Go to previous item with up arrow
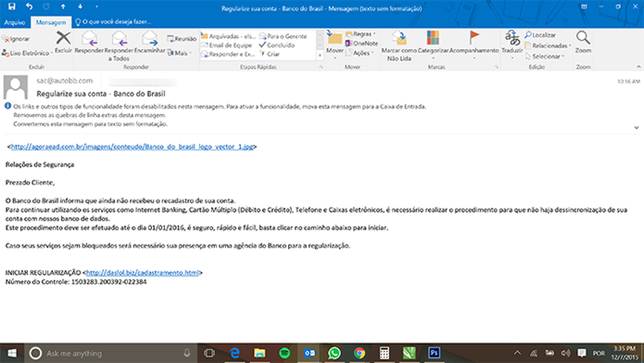 63,7
